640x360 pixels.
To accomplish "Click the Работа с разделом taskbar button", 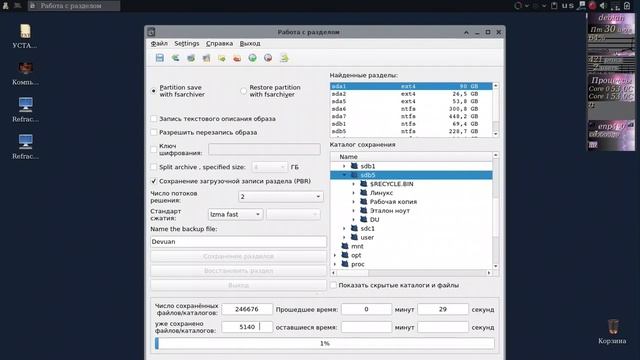I will pos(74,6).
